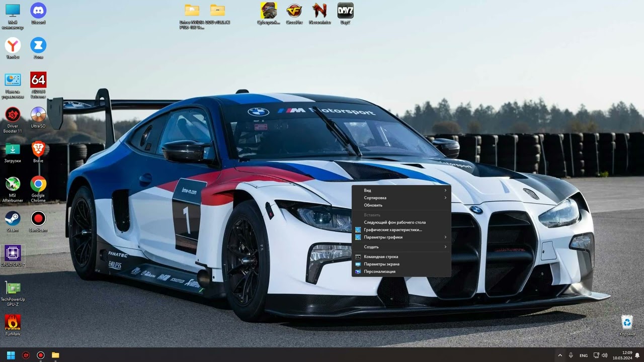644x362 pixels.
Task: Click the microphone tray icon
Action: coord(571,355)
